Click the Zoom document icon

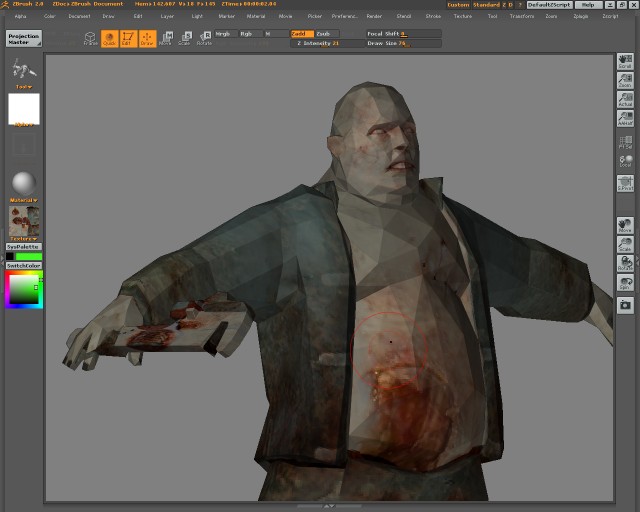point(625,81)
